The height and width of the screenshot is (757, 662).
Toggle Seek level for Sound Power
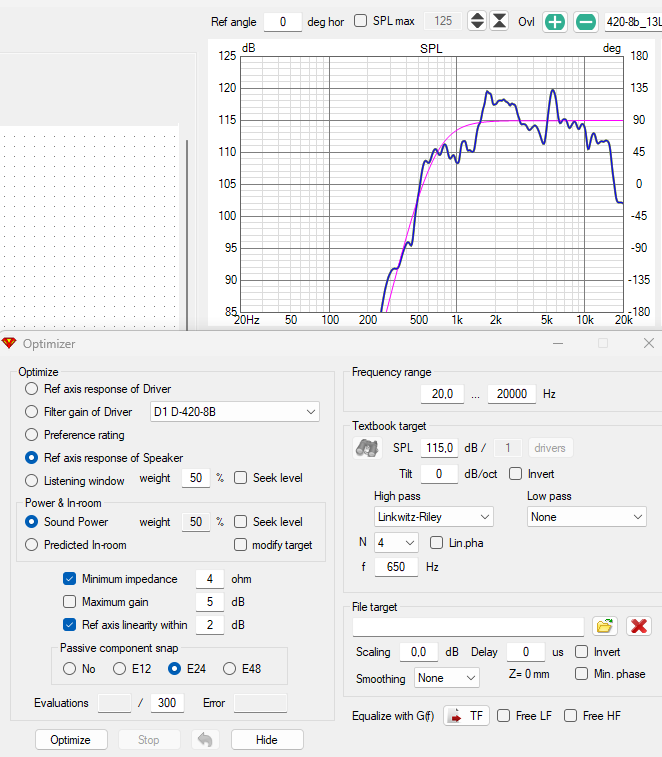[240, 521]
